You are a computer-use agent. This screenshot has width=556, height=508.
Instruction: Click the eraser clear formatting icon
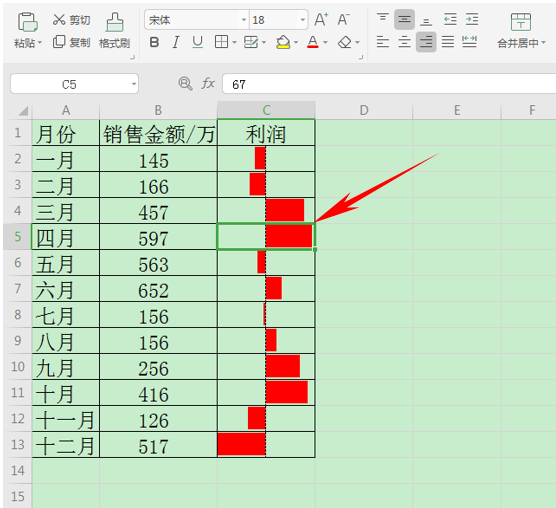(345, 42)
